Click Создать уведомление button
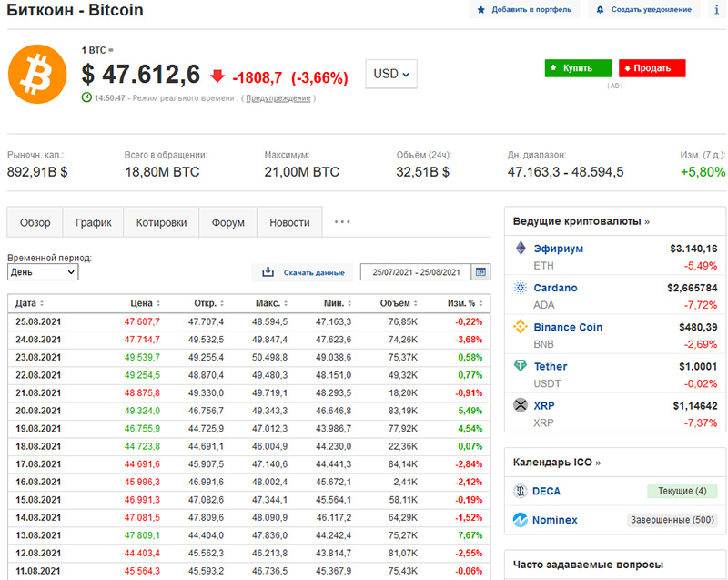 coord(644,10)
